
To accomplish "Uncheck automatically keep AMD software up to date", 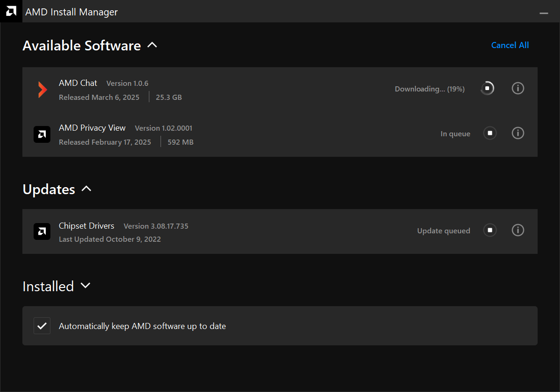I will (42, 326).
